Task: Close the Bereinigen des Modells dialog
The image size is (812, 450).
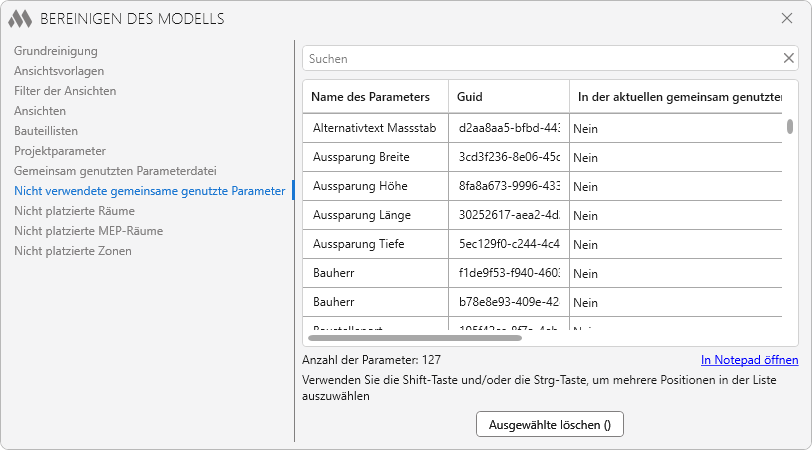Action: (786, 18)
